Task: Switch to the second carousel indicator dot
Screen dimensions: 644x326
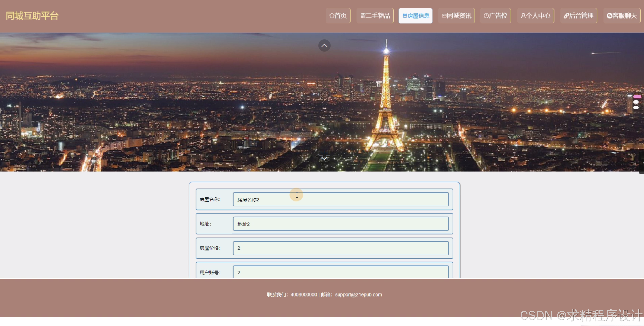Action: (x=636, y=102)
